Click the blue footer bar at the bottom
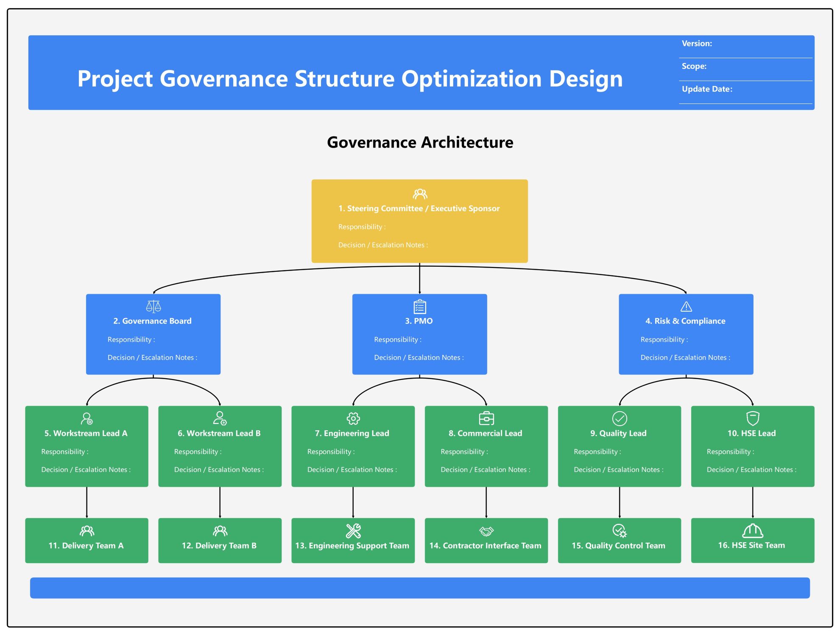This screenshot has width=840, height=636. click(420, 588)
